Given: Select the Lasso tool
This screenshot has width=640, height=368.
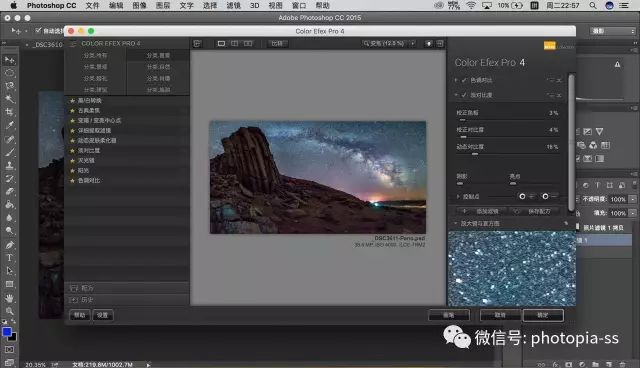Looking at the screenshot, I should (9, 86).
